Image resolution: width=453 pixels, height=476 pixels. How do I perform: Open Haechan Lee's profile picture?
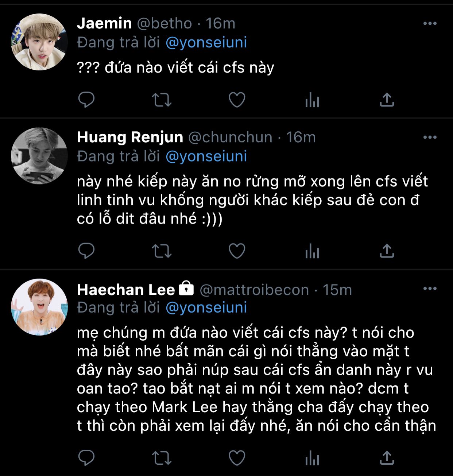point(39,307)
